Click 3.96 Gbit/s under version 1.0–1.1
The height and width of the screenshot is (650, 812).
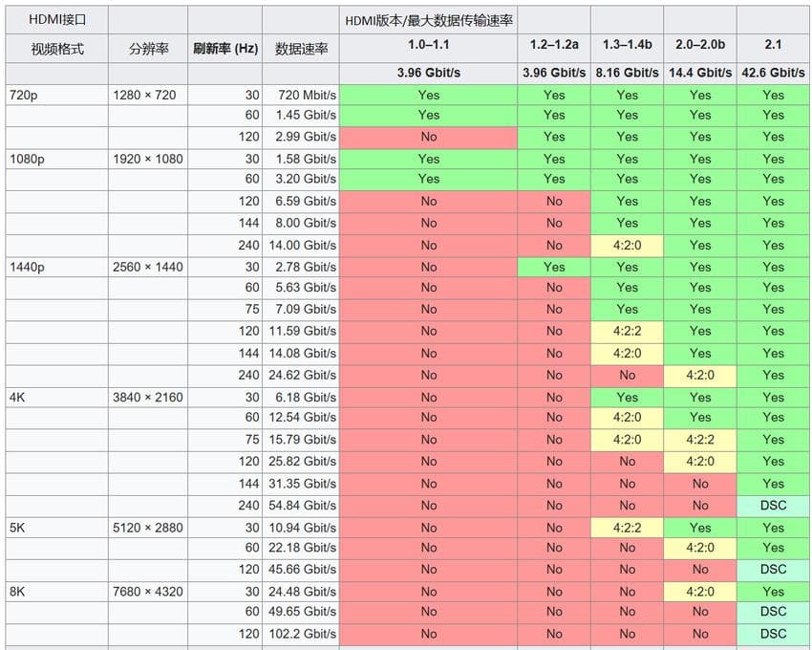428,73
